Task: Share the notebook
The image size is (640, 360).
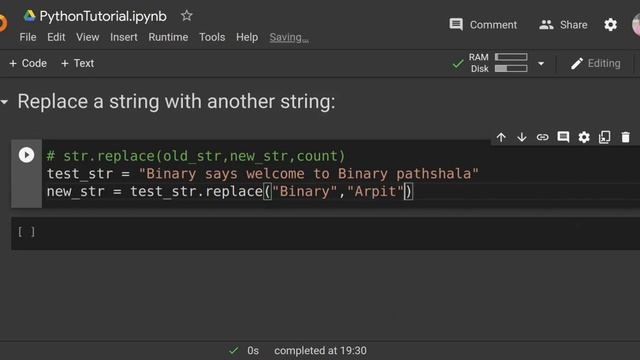Action: [563, 25]
